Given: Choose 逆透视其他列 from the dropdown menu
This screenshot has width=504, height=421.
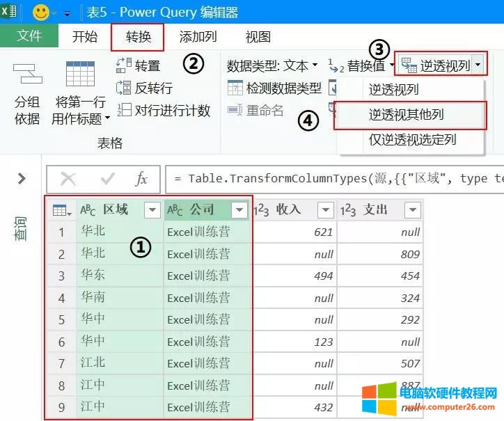Looking at the screenshot, I should (410, 115).
